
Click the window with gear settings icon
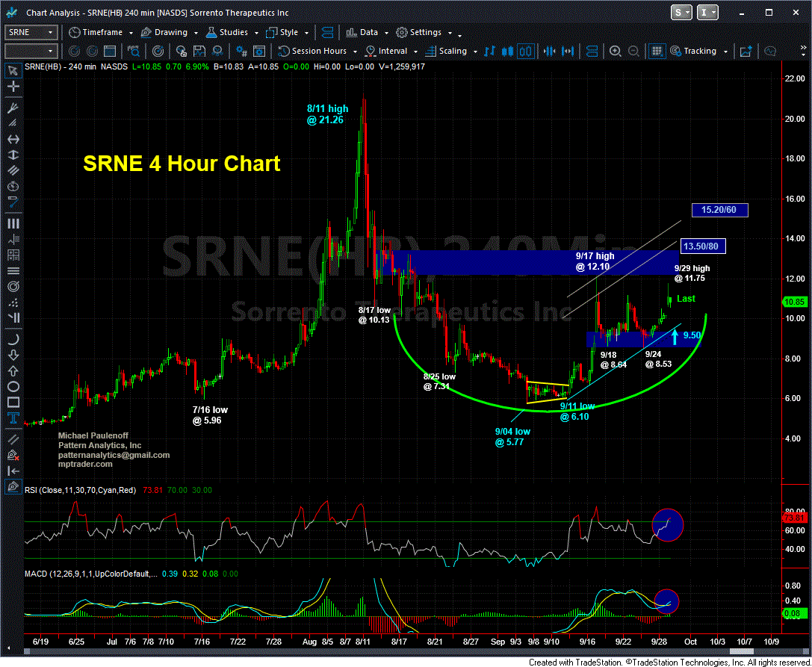(x=258, y=52)
